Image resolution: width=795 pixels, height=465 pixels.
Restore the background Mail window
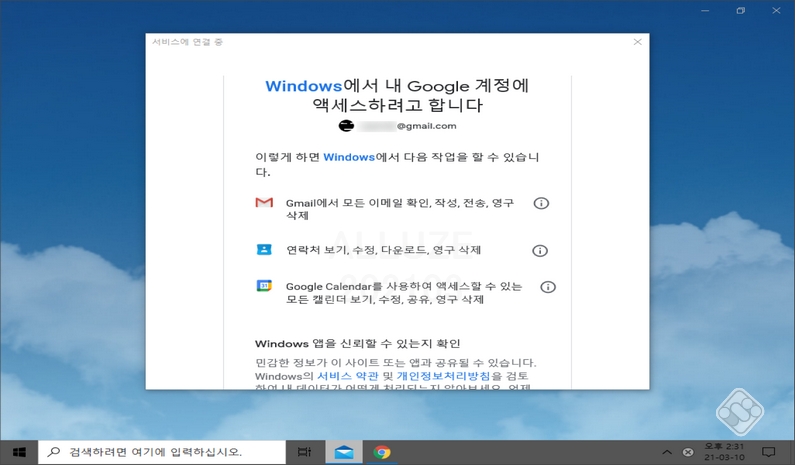click(x=741, y=10)
